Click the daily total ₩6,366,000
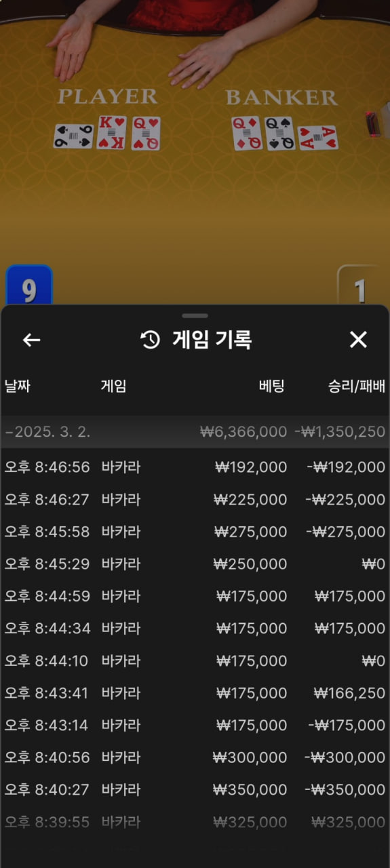Viewport: 390px width, 868px height. 243,432
